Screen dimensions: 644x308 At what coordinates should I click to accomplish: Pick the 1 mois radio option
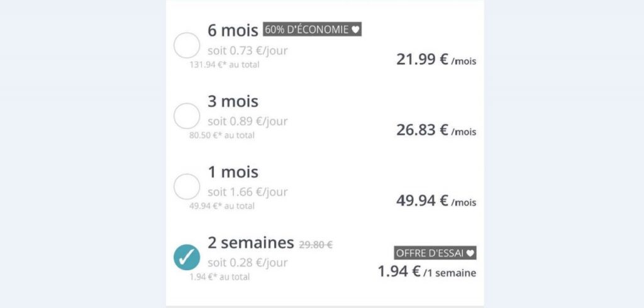pyautogui.click(x=186, y=187)
